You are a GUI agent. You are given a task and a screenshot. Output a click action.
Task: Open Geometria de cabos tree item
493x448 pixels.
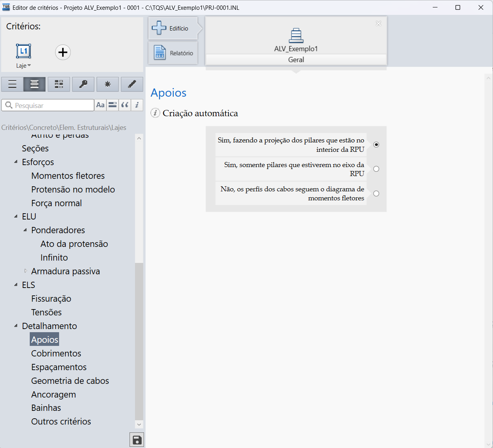pyautogui.click(x=70, y=381)
